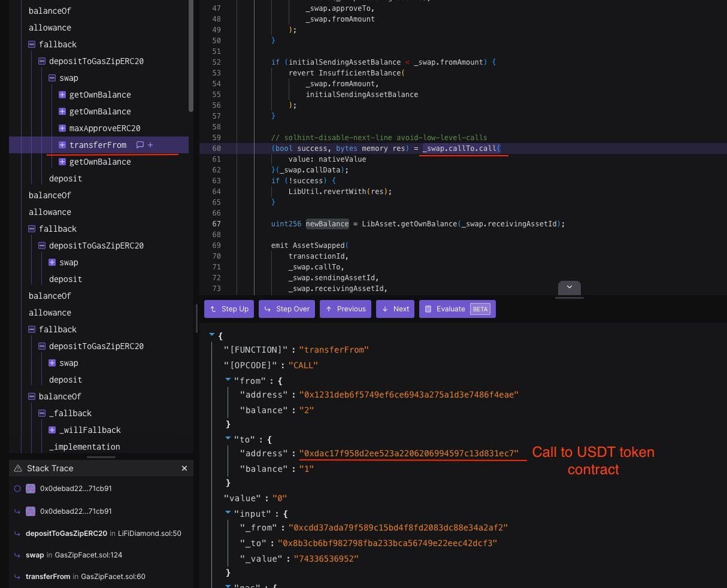This screenshot has height=588, width=727.
Task: Collapse the root JSON object triangle
Action: tap(212, 335)
